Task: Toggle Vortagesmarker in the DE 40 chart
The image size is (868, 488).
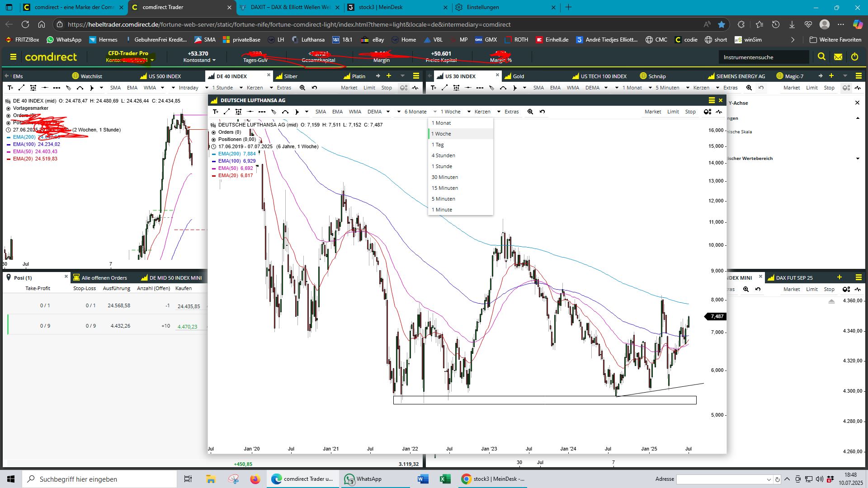Action: (x=9, y=108)
